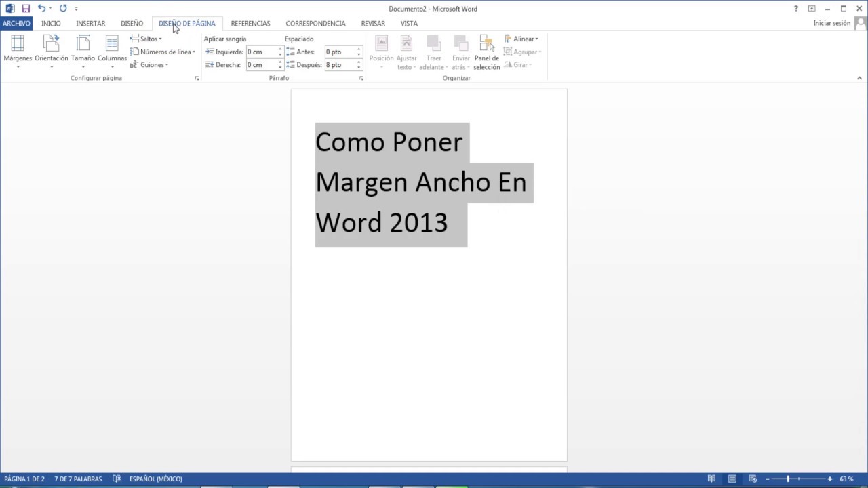Switch to the INICIO tab

(51, 23)
